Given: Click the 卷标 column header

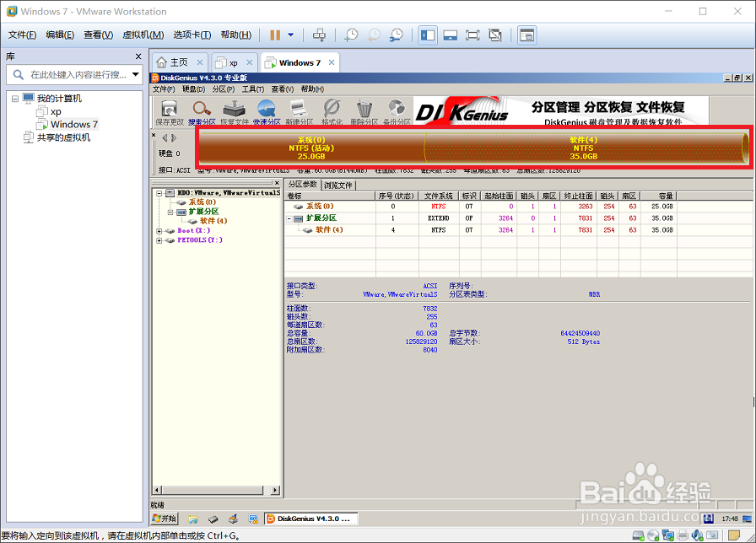Looking at the screenshot, I should tap(330, 196).
